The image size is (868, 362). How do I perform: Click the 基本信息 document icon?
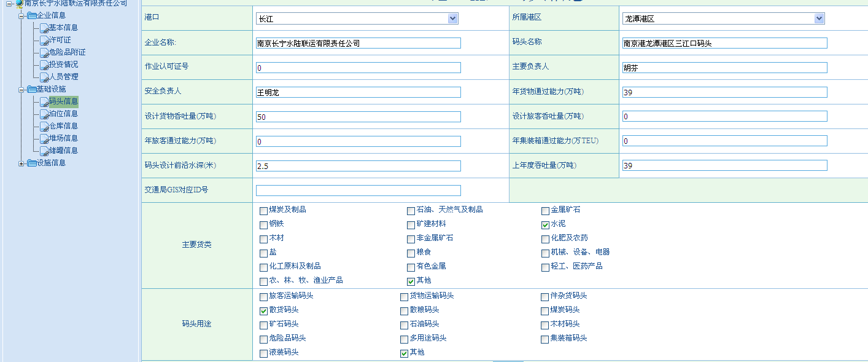pos(44,28)
